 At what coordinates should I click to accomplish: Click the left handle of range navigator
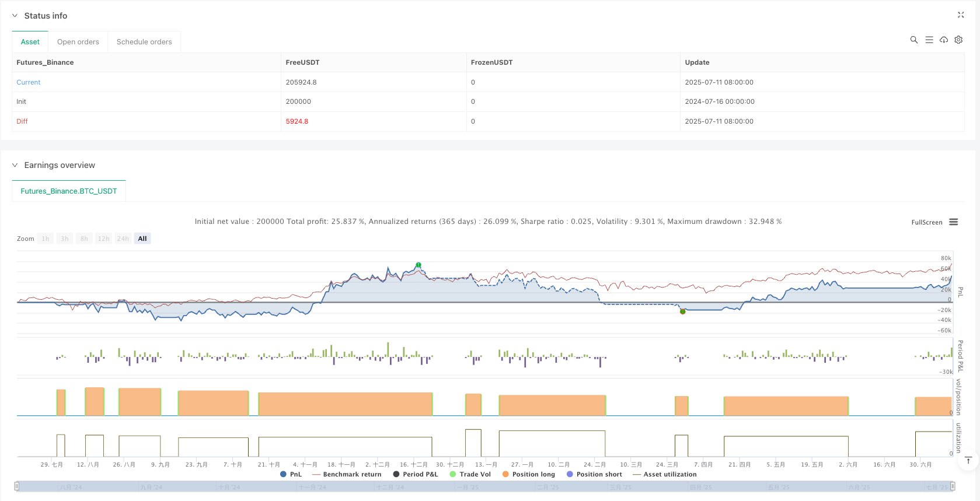(x=17, y=486)
